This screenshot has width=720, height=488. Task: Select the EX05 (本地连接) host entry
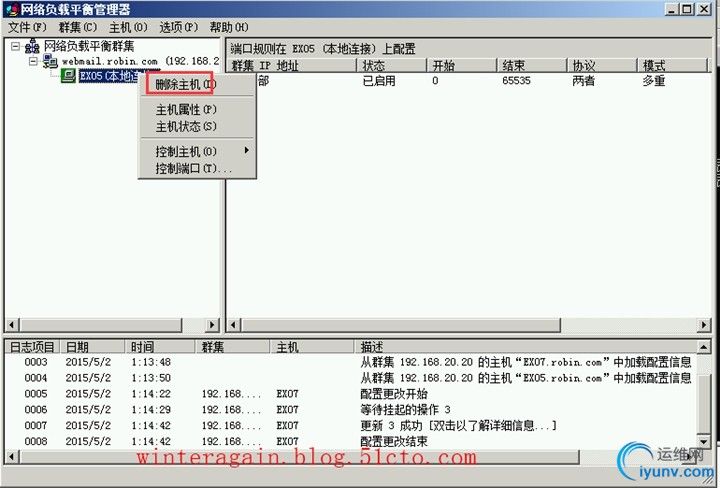109,75
